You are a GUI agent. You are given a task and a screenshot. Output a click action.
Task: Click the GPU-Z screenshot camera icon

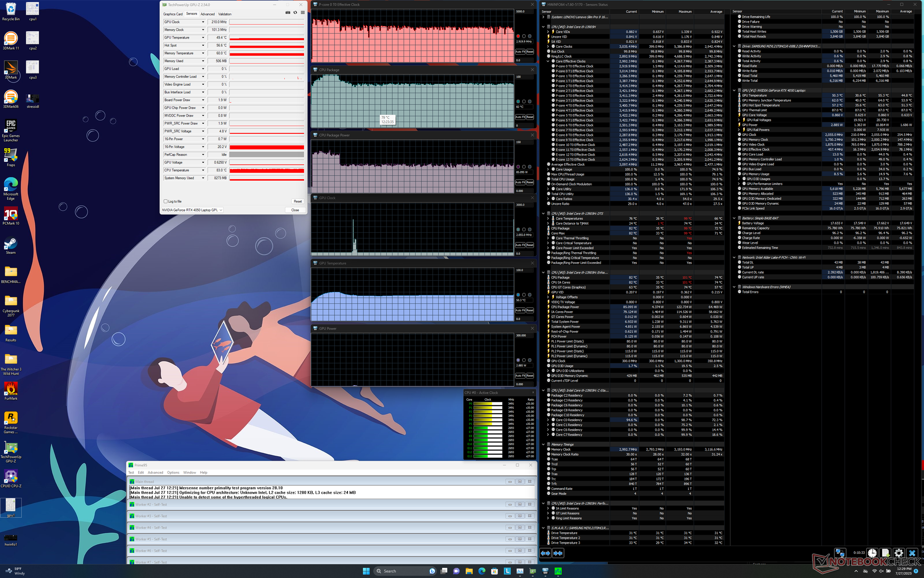[288, 13]
